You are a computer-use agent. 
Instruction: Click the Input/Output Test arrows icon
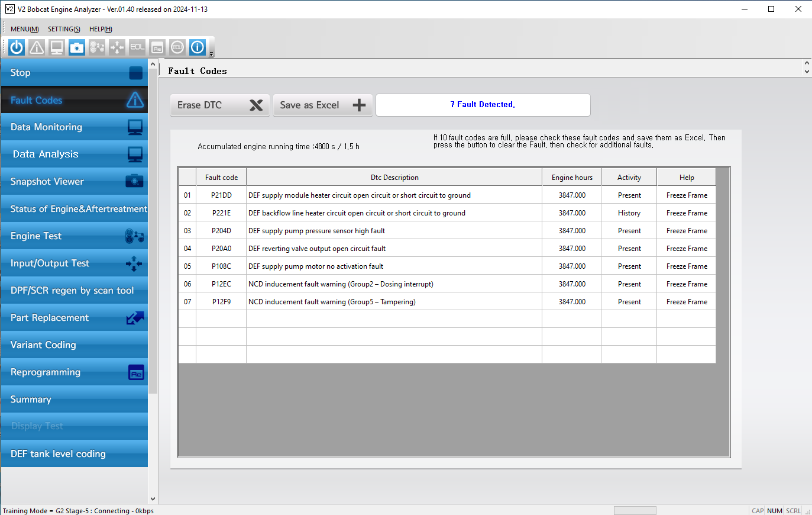click(x=134, y=263)
